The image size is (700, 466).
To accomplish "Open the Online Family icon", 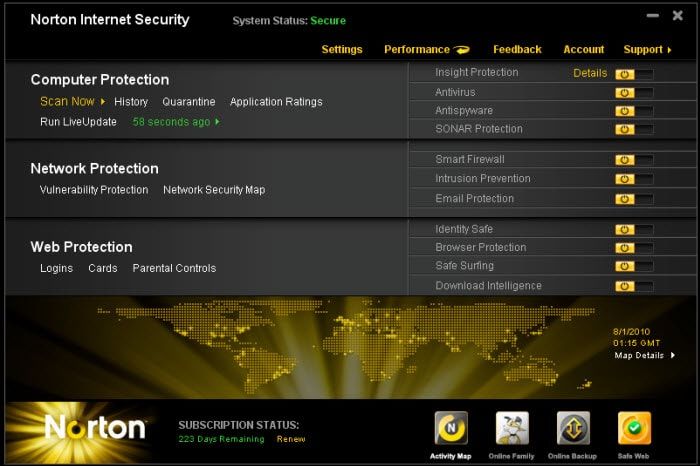I will click(512, 428).
